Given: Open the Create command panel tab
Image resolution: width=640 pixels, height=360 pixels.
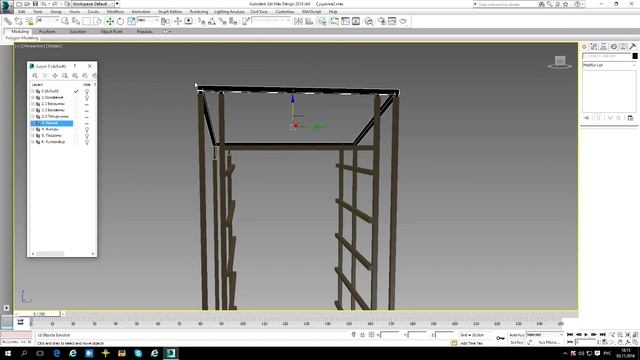Looking at the screenshot, I should click(584, 47).
